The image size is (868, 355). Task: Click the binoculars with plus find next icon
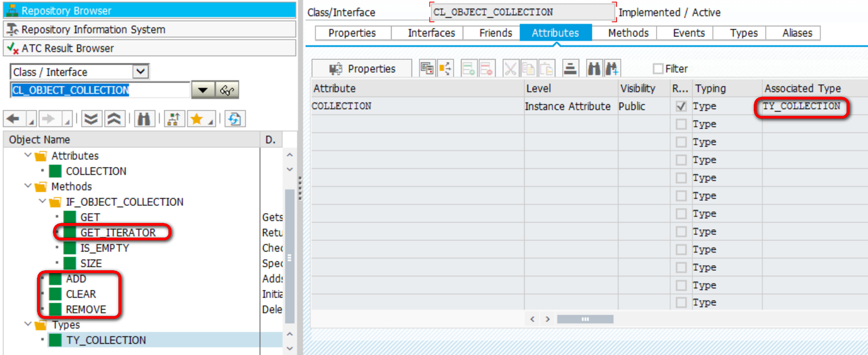pos(612,69)
